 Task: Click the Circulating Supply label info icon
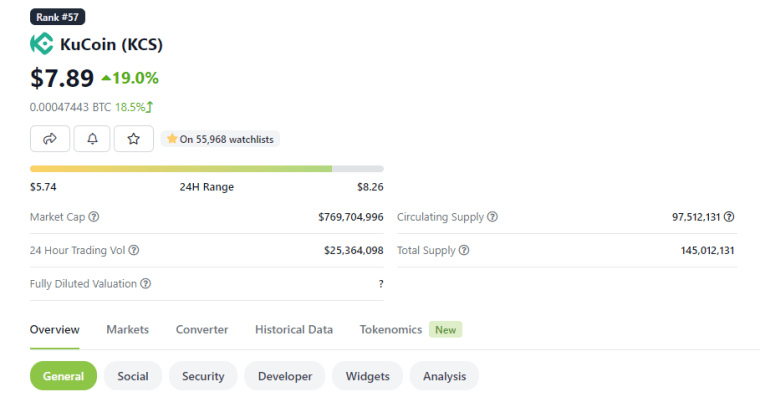pos(492,217)
